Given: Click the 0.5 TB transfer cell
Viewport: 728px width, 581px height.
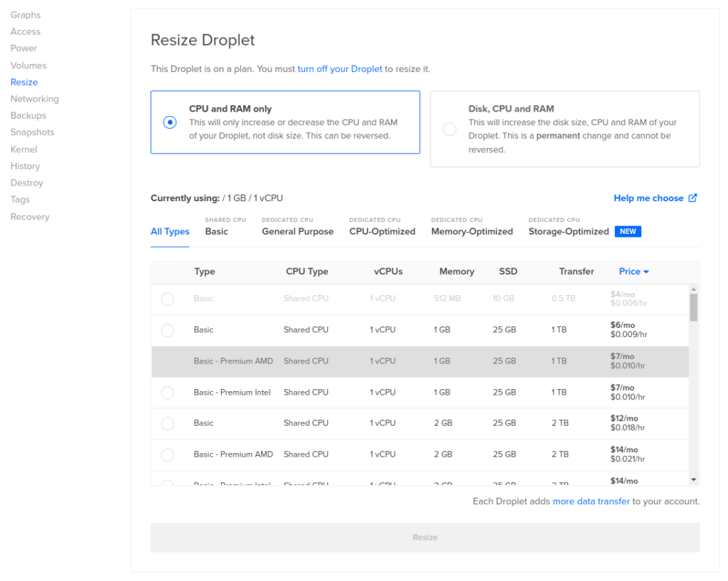Looking at the screenshot, I should click(x=563, y=299).
